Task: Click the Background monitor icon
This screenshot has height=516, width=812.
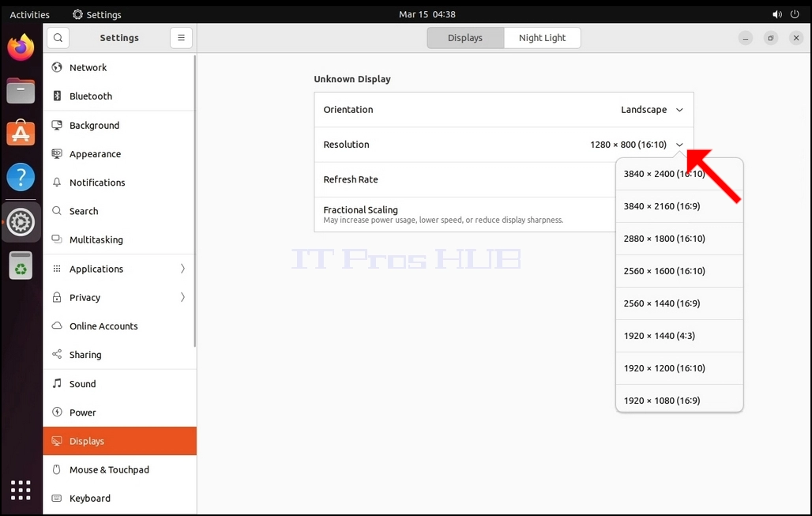Action: click(x=57, y=125)
